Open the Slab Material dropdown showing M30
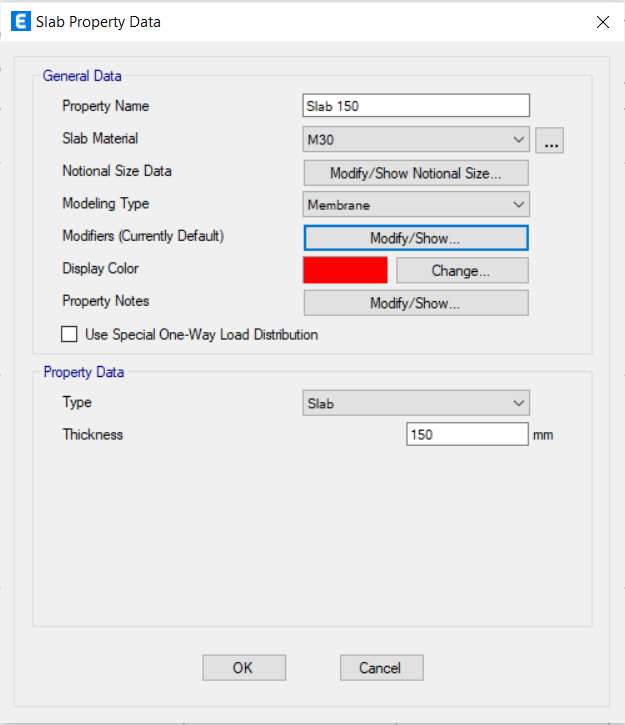This screenshot has width=625, height=725. click(x=416, y=139)
